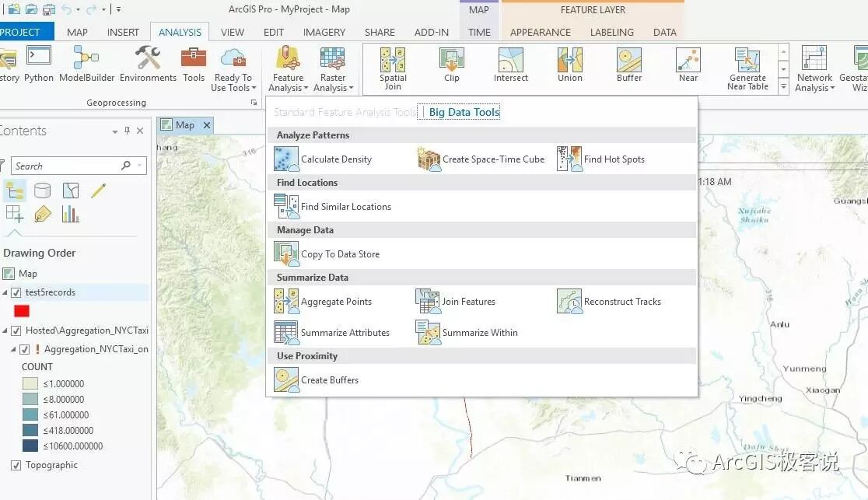Launch the Join Features tool
Image resolution: width=868 pixels, height=500 pixels.
click(x=456, y=302)
